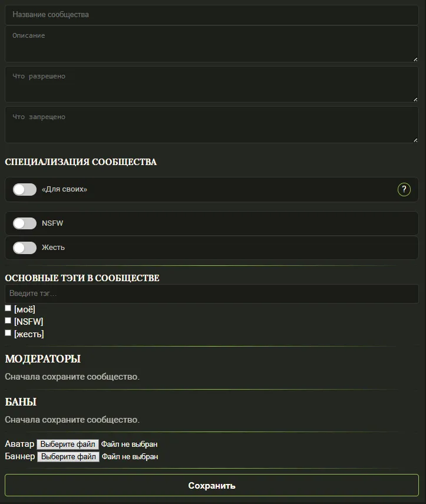The height and width of the screenshot is (504, 426).
Task: Toggle the Жесть specialization switch
Action: (x=25, y=248)
